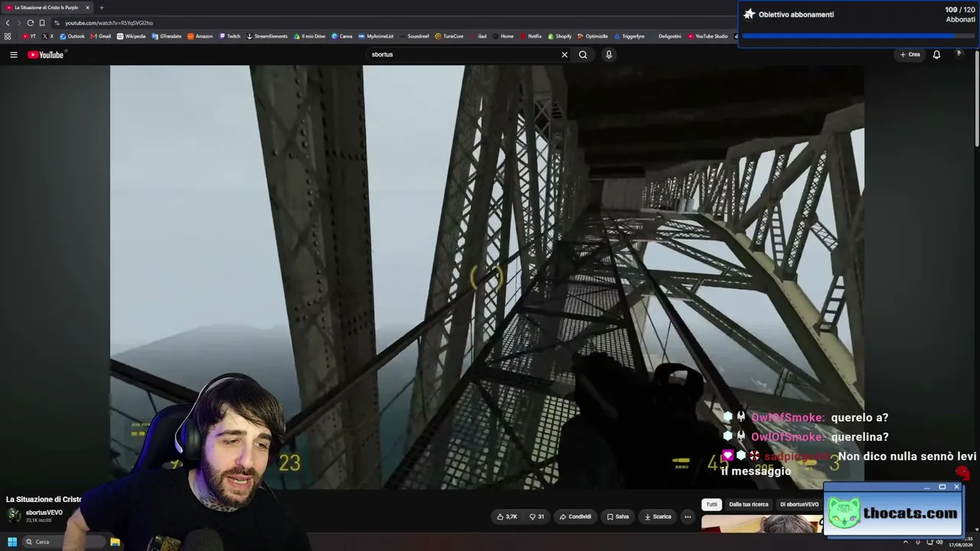The height and width of the screenshot is (551, 980).
Task: Open a new browser tab
Action: (x=101, y=8)
